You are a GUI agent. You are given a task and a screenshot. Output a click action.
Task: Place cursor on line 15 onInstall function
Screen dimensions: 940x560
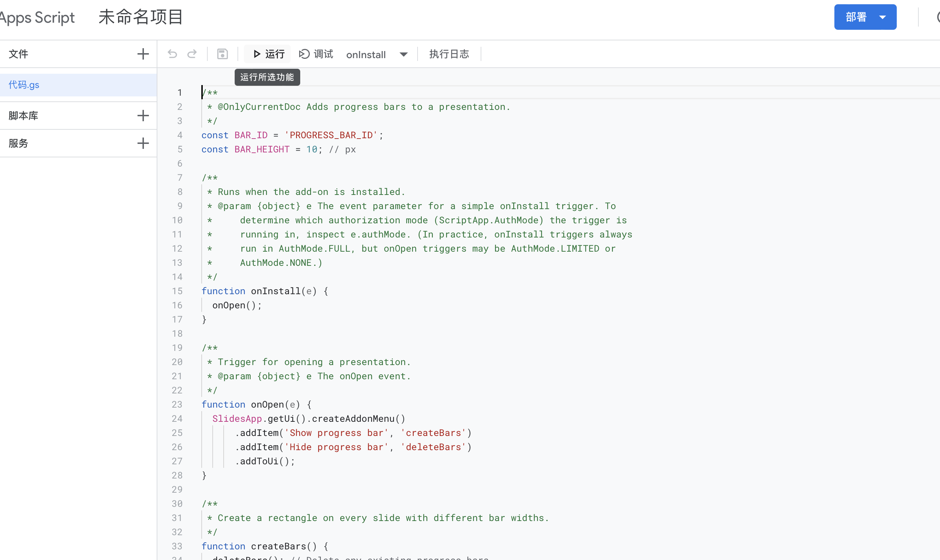(275, 291)
